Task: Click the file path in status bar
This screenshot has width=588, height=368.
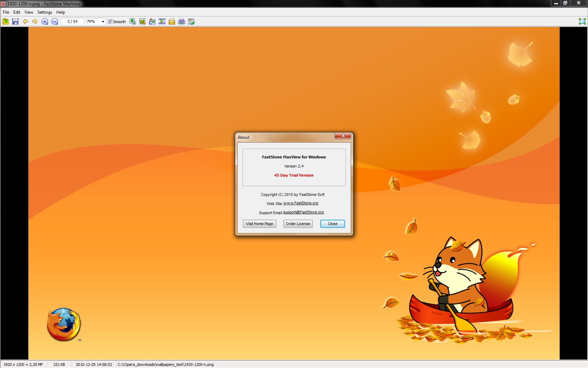Action: click(x=166, y=364)
